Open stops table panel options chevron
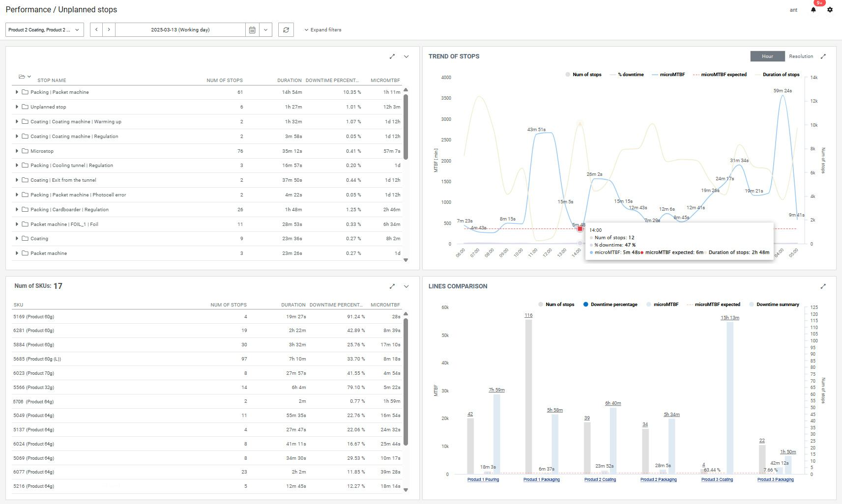The image size is (842, 504). pos(406,56)
